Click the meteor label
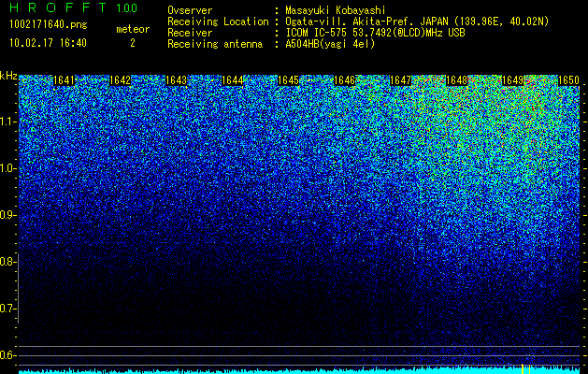This screenshot has width=588, height=374. 133,29
